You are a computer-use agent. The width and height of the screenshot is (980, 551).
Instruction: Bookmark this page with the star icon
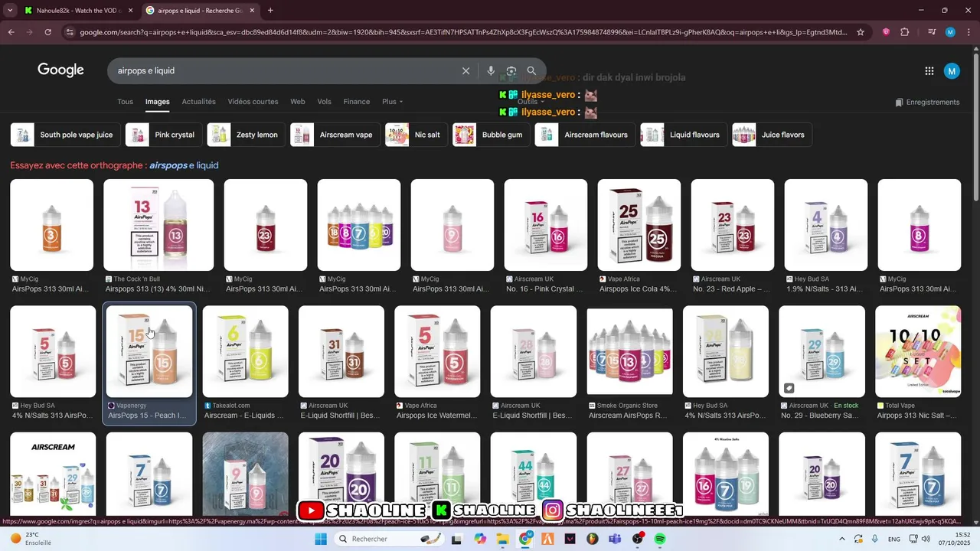(x=861, y=32)
